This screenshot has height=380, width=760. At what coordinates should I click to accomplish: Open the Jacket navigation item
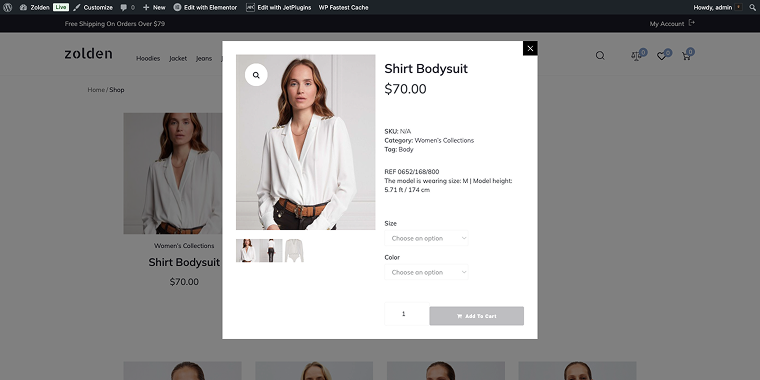coord(178,58)
